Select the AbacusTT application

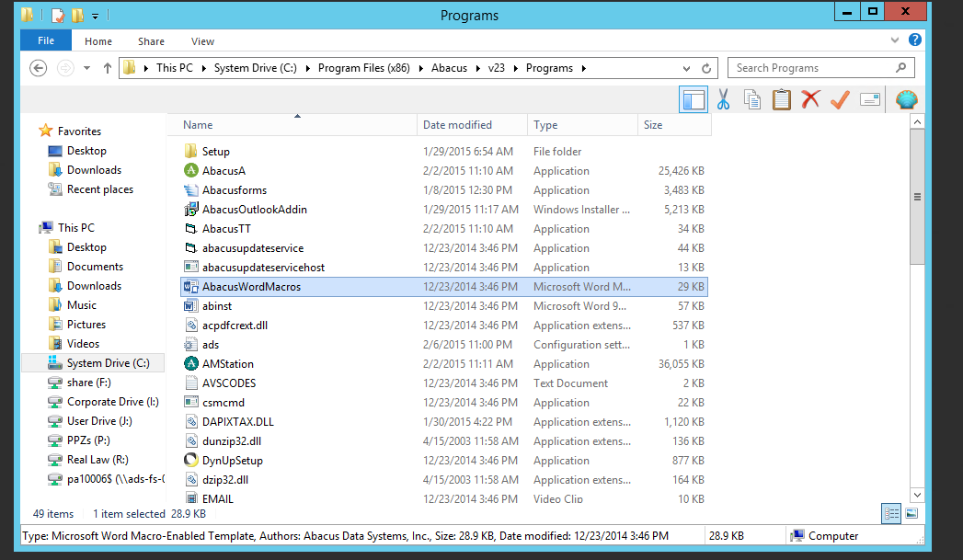click(x=444, y=228)
